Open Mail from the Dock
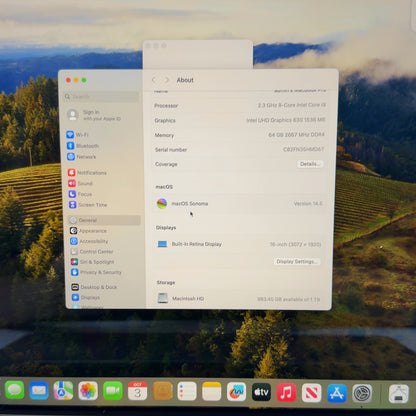The height and width of the screenshot is (416, 416). pos(39,391)
